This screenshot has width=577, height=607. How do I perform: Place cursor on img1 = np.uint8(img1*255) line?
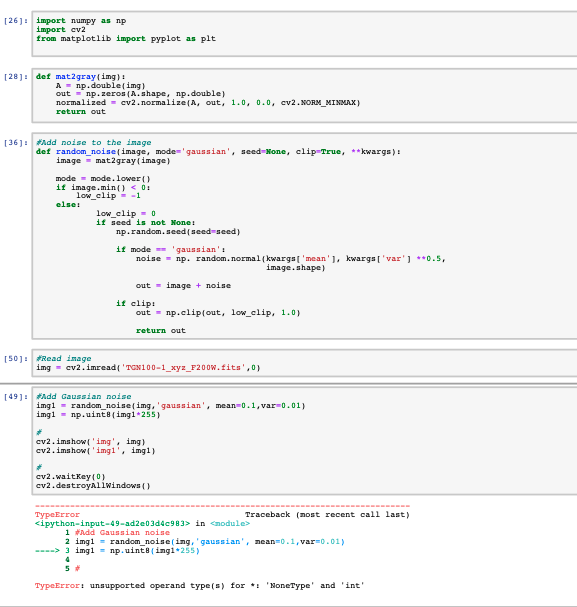coord(98,415)
